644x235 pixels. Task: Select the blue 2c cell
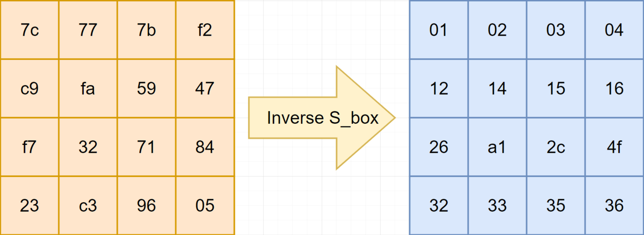556,147
